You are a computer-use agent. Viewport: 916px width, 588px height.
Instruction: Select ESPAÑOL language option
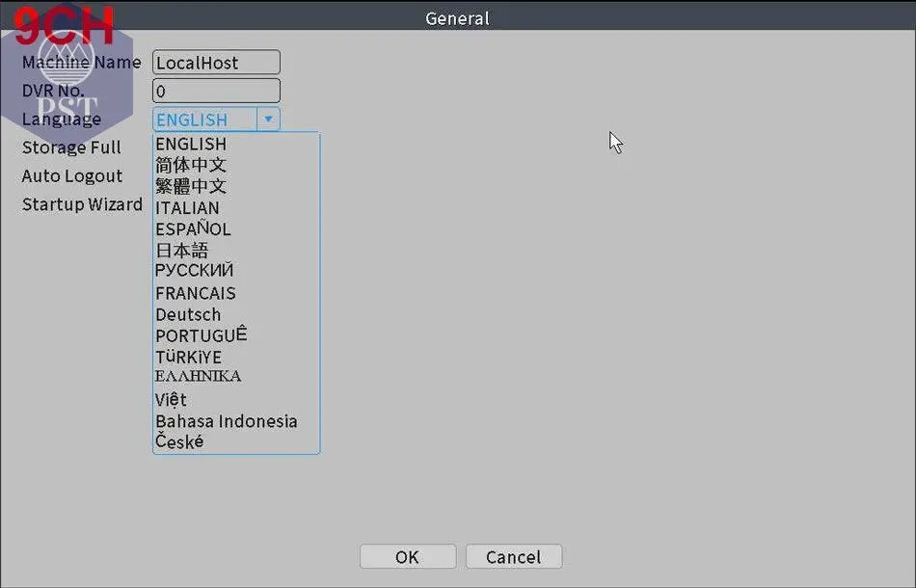(193, 228)
